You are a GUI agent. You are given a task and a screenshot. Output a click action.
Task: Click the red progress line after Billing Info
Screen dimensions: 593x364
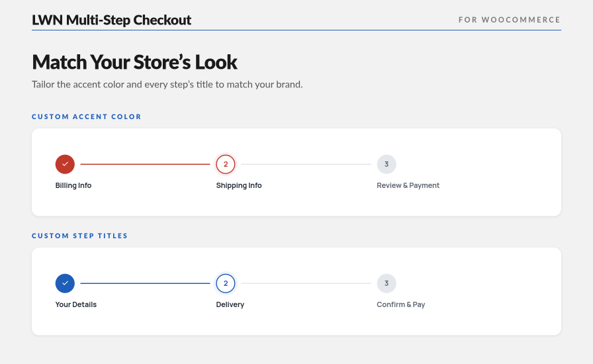pos(145,164)
